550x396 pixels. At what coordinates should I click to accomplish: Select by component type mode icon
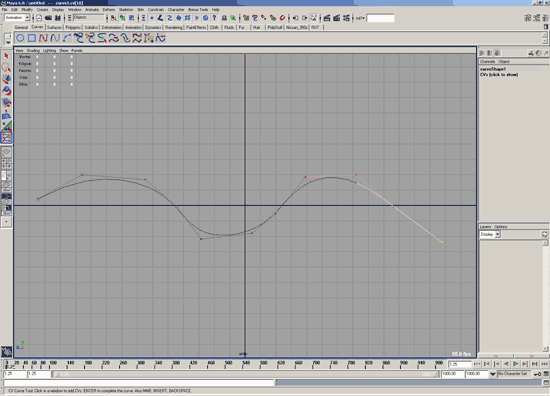[x=132, y=18]
